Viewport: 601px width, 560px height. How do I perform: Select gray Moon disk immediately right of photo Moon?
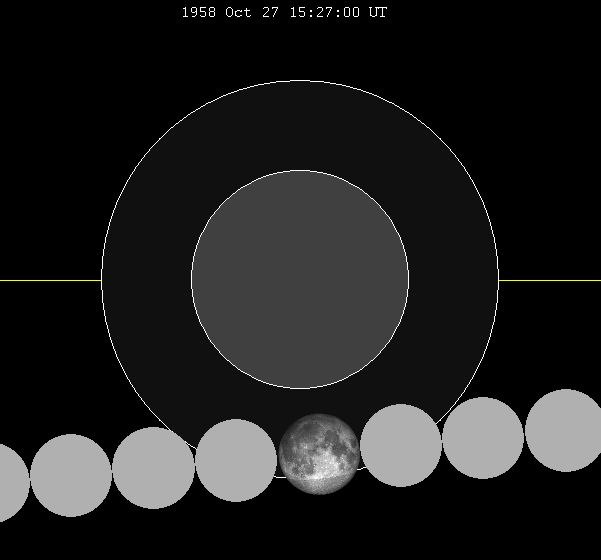point(401,445)
